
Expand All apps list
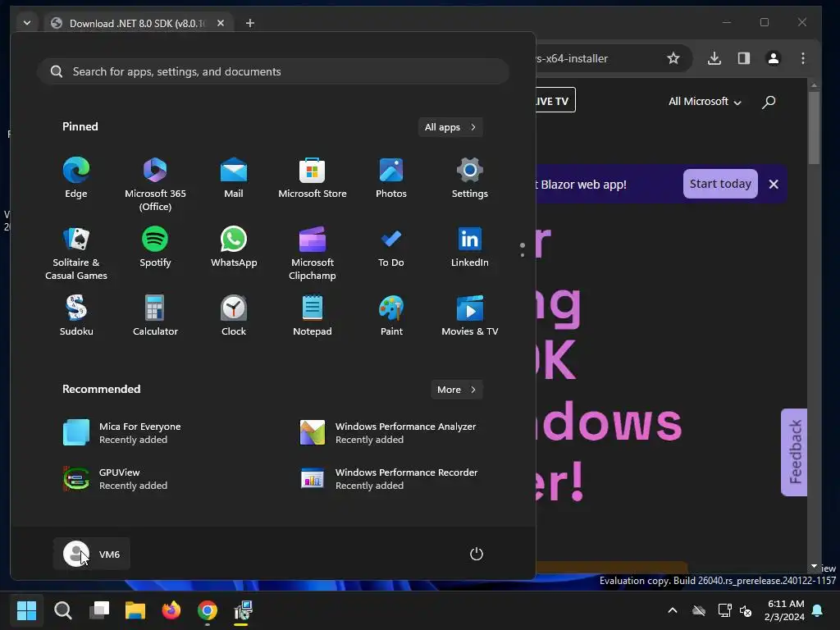(x=450, y=127)
